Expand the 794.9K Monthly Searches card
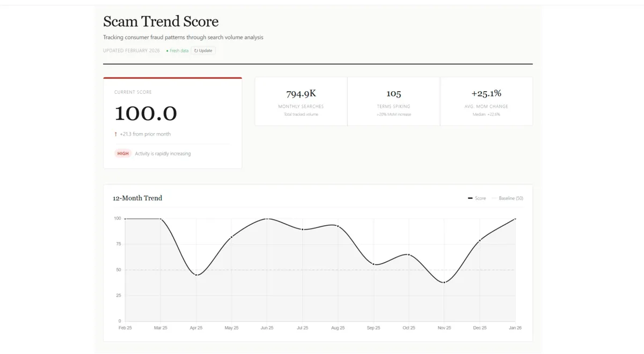 click(x=301, y=101)
